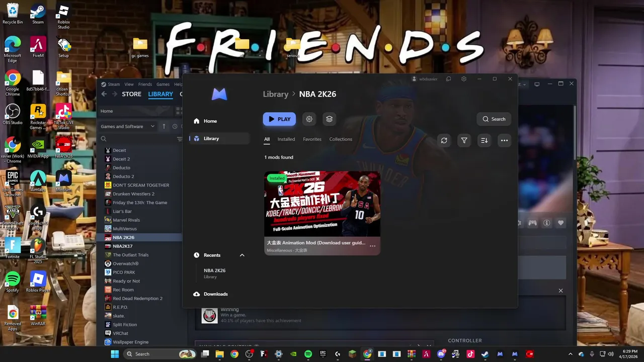Click the Steam library search field

coord(138,139)
